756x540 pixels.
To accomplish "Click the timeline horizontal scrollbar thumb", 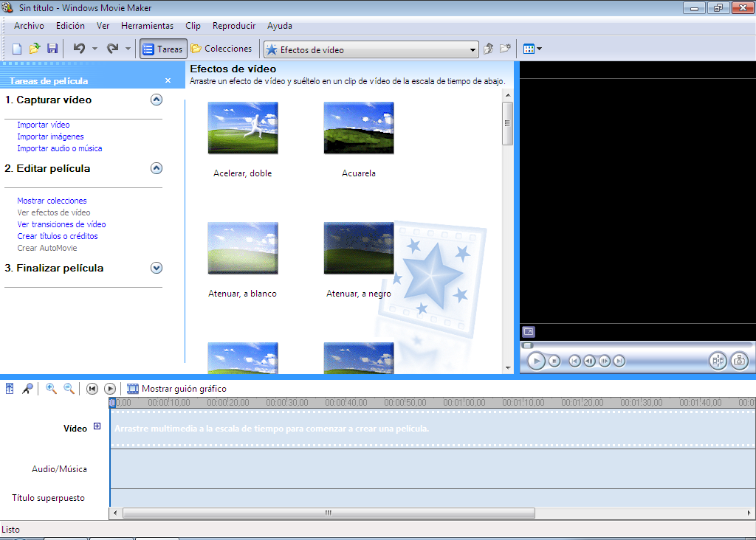I will 329,513.
